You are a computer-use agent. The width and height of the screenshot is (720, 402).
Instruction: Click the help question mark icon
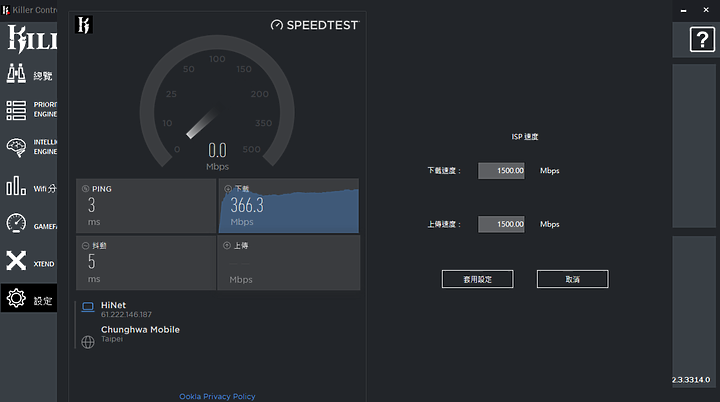coord(702,40)
